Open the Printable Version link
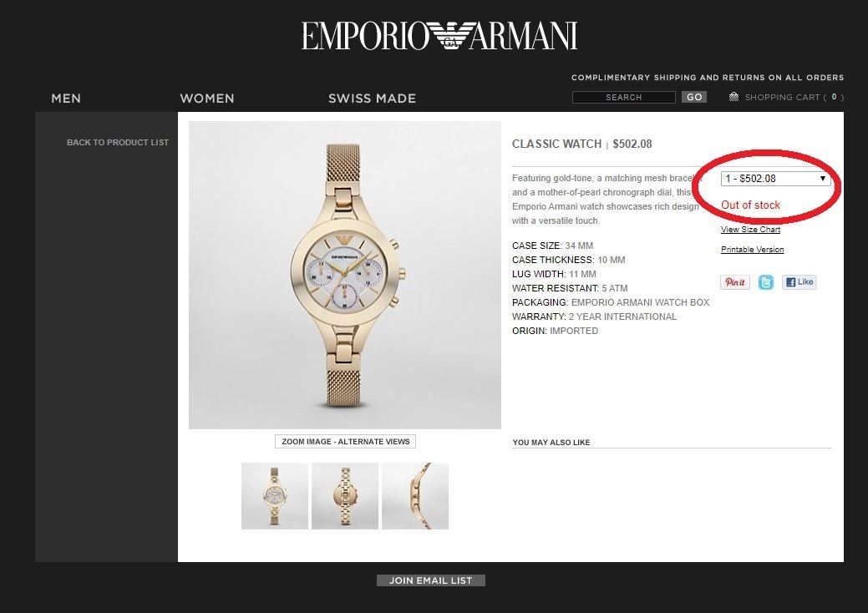The image size is (868, 613). click(752, 250)
